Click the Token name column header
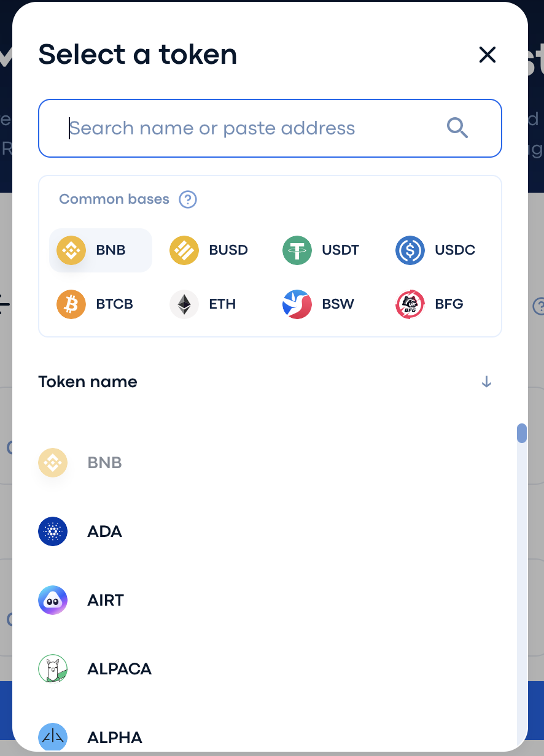The width and height of the screenshot is (544, 756). pos(88,382)
